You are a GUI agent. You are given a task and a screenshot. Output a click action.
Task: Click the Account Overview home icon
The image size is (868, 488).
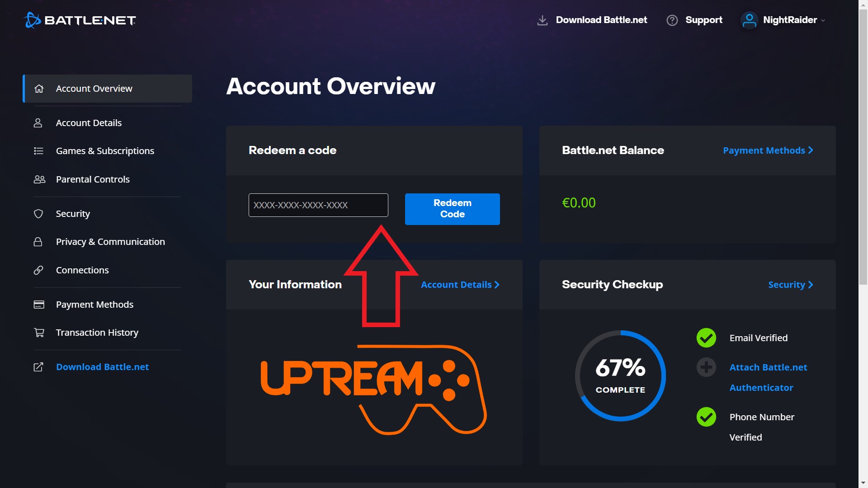click(39, 88)
